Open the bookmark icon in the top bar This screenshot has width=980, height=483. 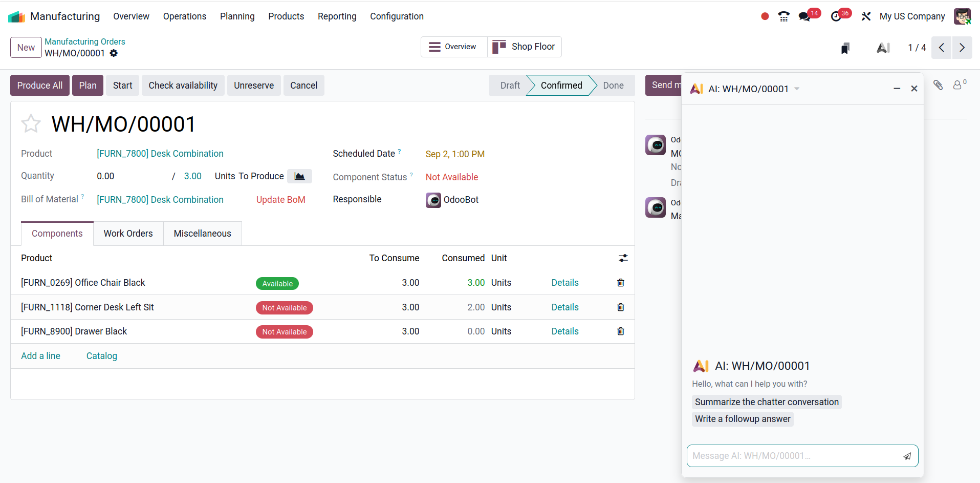[x=845, y=48]
